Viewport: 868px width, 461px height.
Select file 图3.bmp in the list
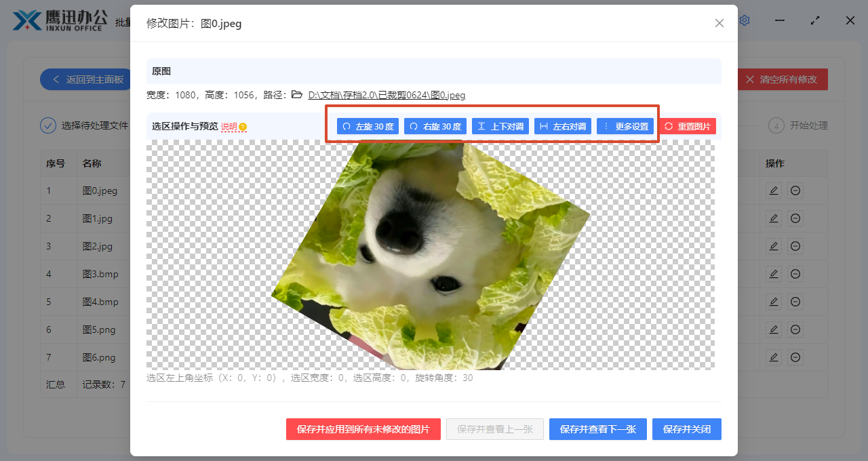100,274
